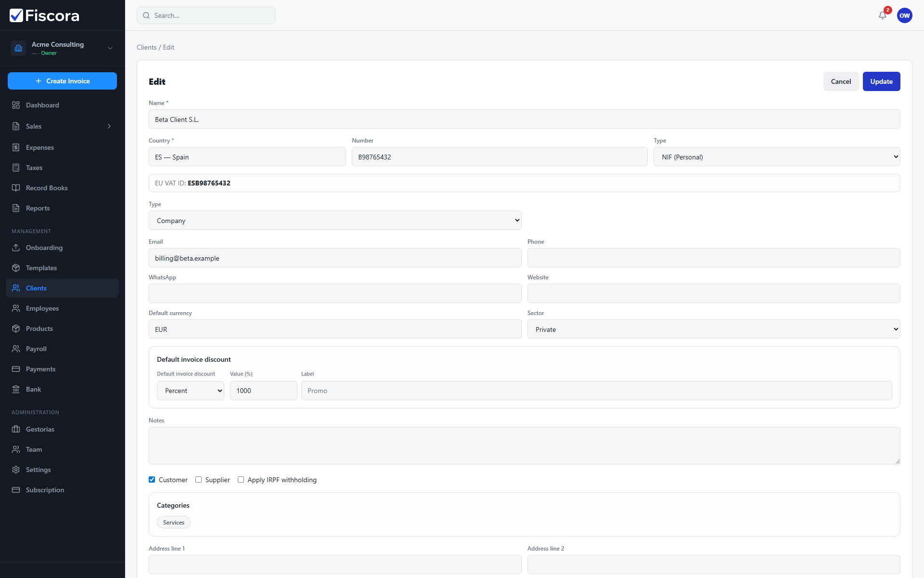Image resolution: width=924 pixels, height=578 pixels.
Task: Click the Dashboard grid icon
Action: pos(16,105)
